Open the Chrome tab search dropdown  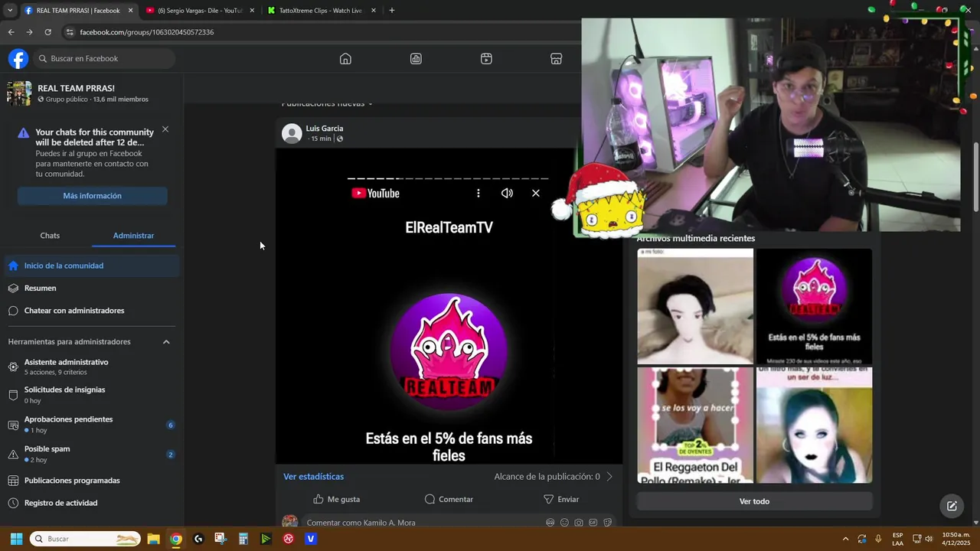tap(9, 11)
